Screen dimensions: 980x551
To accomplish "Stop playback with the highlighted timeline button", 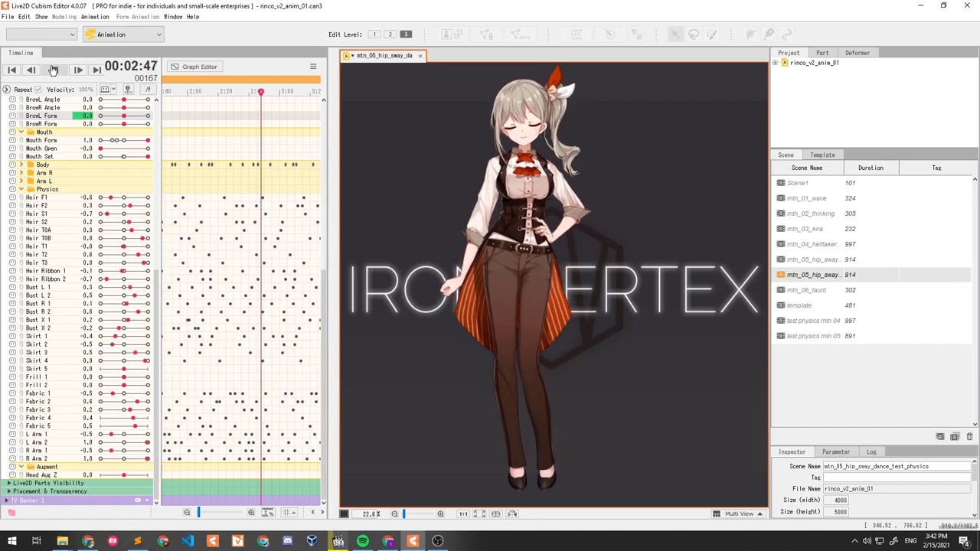I will pyautogui.click(x=54, y=70).
